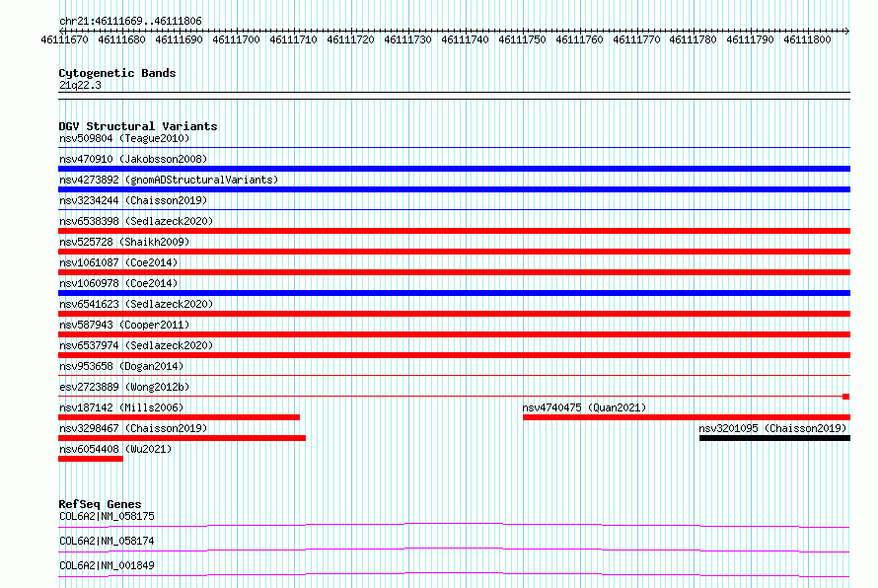Screen dimensions: 878x588
Task: Select ruler coordinate 46111750
Action: tap(522, 39)
